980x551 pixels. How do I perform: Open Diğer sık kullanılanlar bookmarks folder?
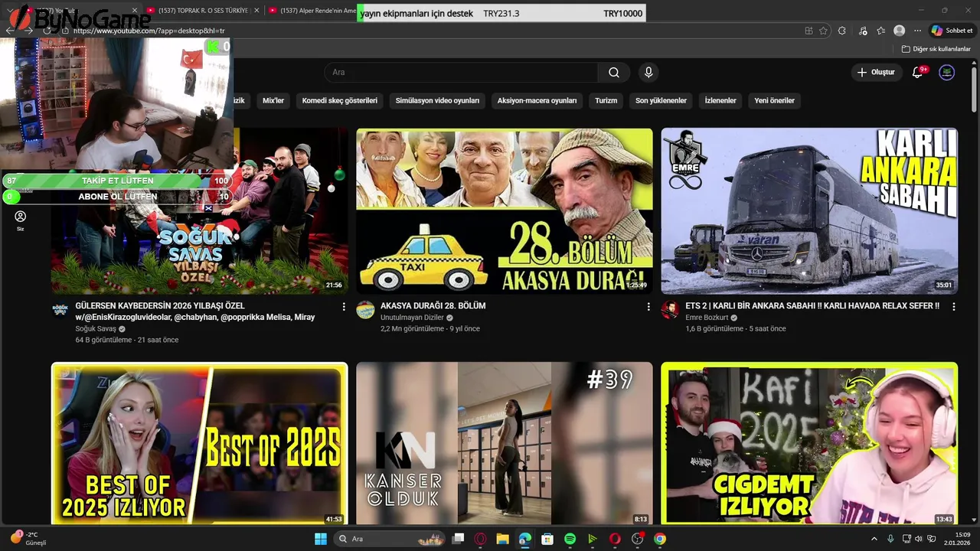tap(936, 49)
